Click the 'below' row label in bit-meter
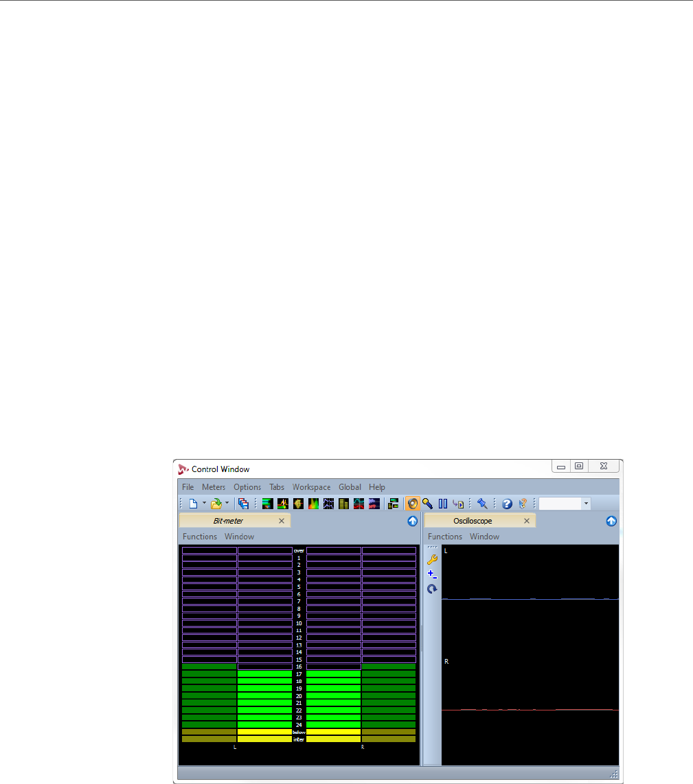Screen dimensions: 693x784 [299, 732]
